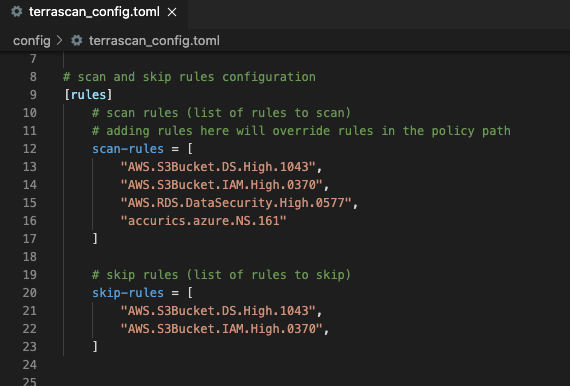Click comment about overriding policy path rules

tap(301, 131)
